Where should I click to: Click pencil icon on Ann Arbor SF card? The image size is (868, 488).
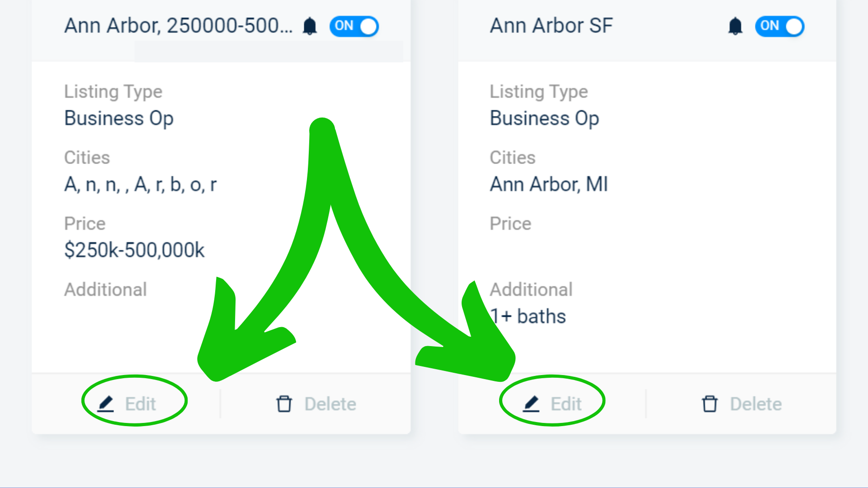[x=531, y=404]
